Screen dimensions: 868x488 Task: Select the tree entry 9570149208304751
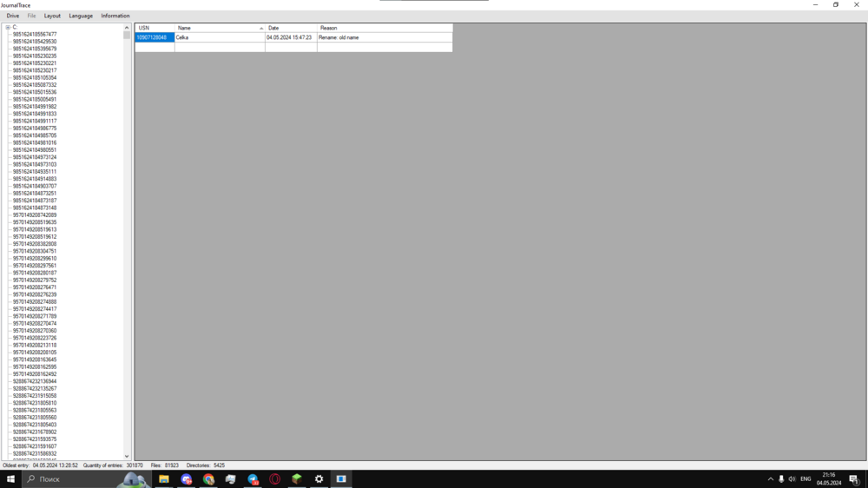tap(35, 251)
